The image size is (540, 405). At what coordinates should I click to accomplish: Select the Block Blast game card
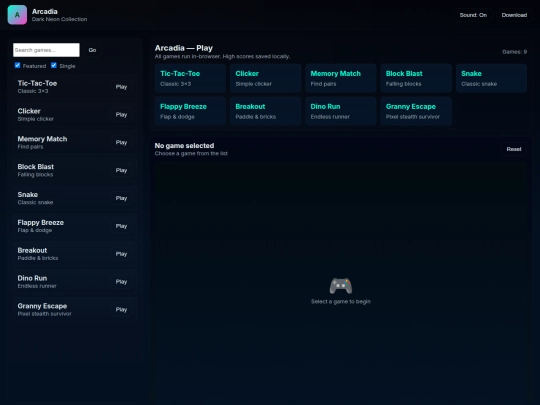pos(416,78)
